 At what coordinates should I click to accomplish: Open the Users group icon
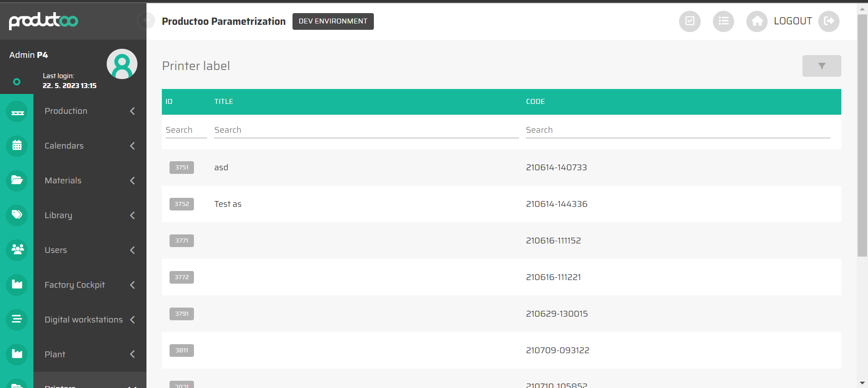tap(17, 250)
